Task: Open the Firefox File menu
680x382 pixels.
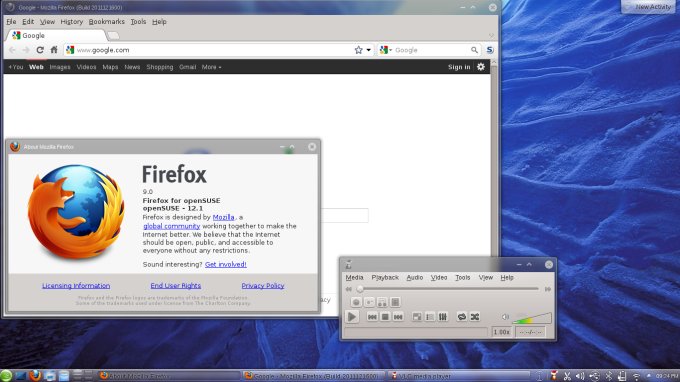Action: pyautogui.click(x=11, y=22)
